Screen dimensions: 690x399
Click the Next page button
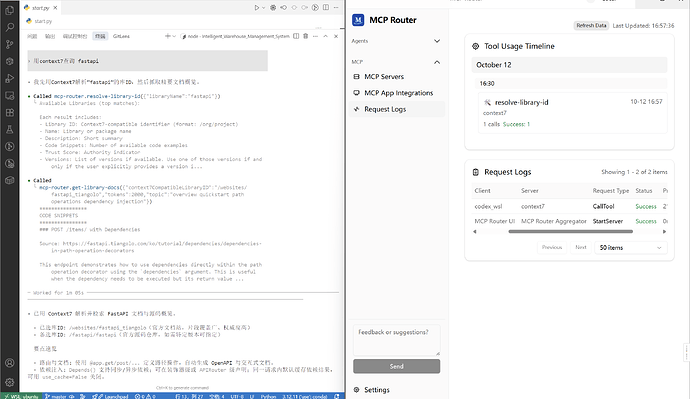point(581,247)
